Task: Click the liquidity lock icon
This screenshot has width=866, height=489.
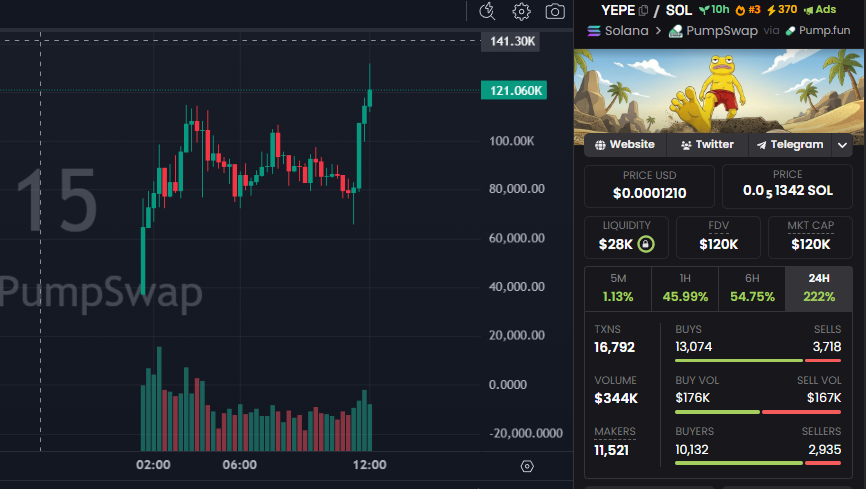Action: (x=646, y=244)
